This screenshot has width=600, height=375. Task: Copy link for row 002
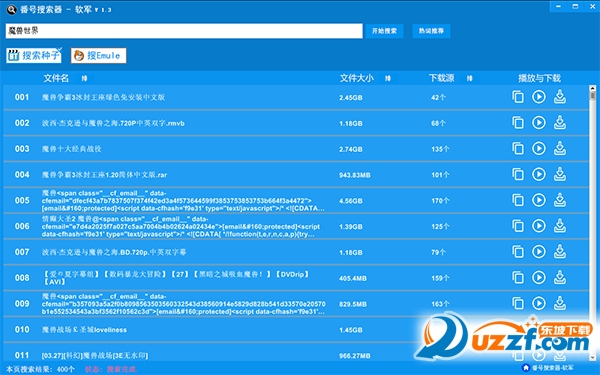(x=518, y=123)
